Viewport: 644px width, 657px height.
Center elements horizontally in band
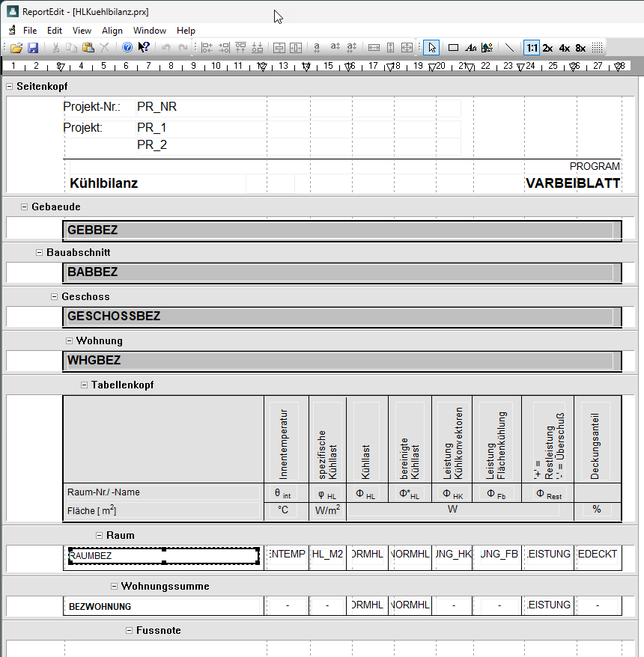[x=296, y=48]
